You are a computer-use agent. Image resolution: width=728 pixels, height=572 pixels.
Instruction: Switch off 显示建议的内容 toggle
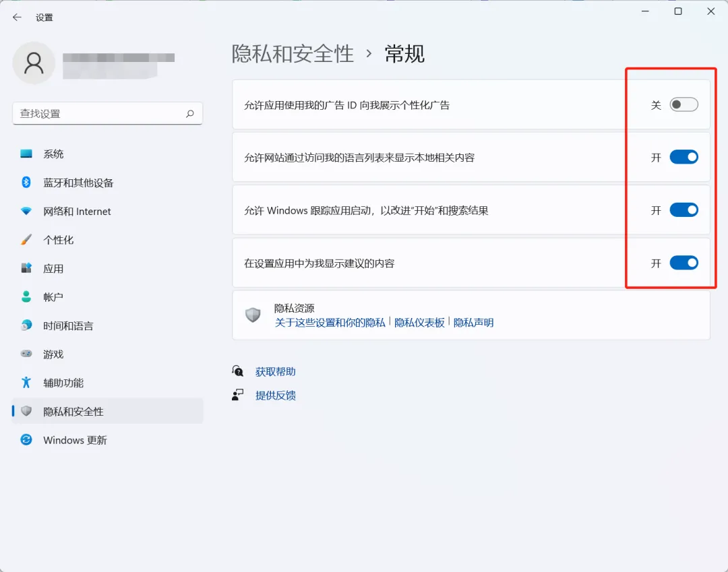pyautogui.click(x=684, y=263)
